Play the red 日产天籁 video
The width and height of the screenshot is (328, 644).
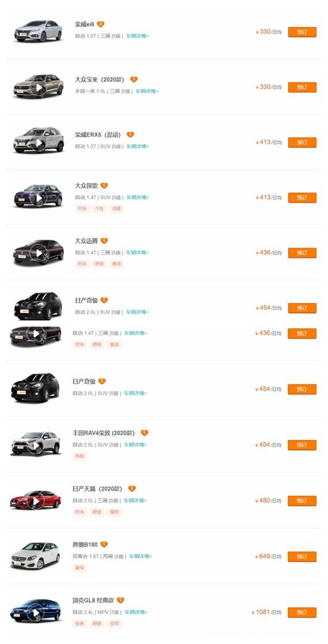[x=36, y=502]
